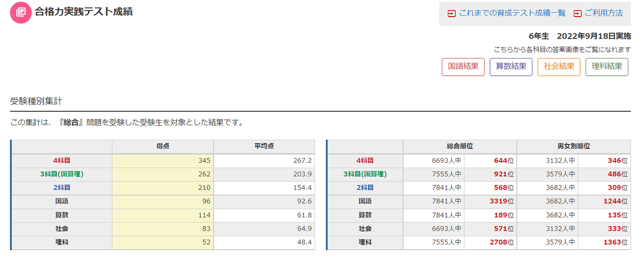Click the gender rank 333位

point(618,228)
